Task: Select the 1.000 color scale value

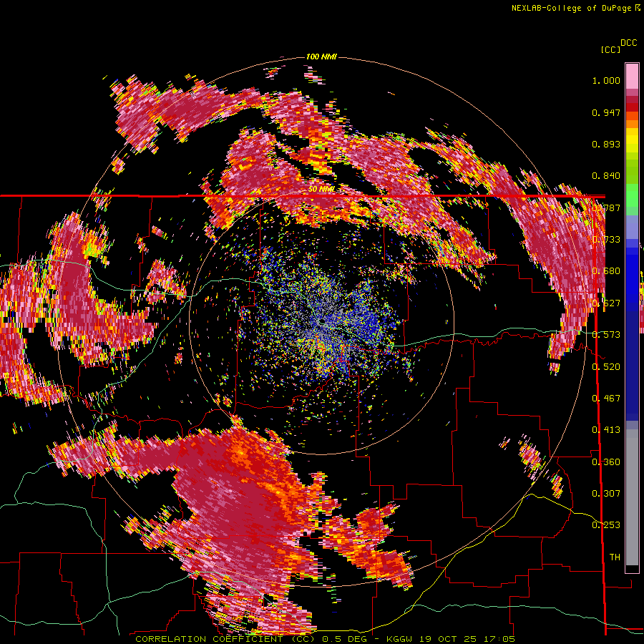Action: 606,80
